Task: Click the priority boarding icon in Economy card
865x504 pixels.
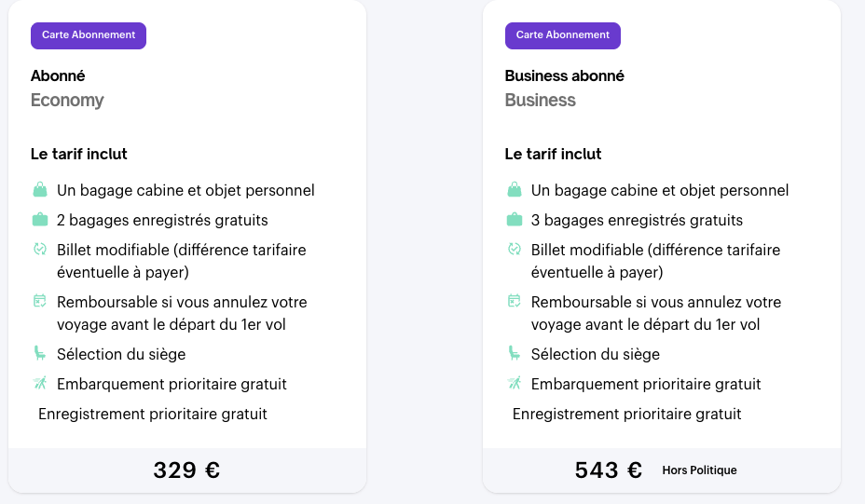Action: (x=40, y=383)
